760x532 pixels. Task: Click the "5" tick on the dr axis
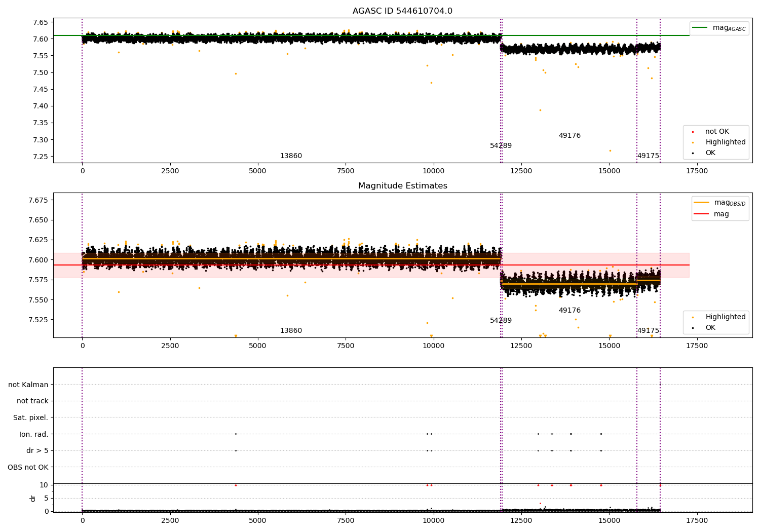pos(47,498)
